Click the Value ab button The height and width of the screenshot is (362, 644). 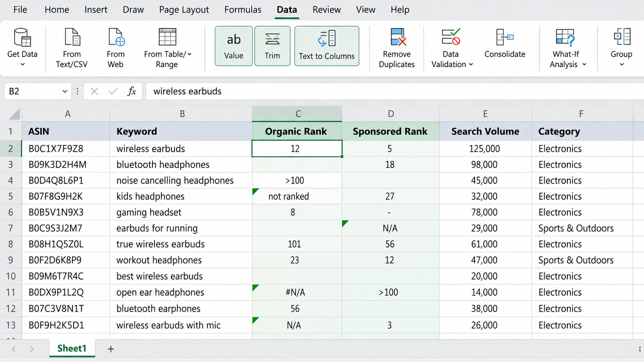click(x=234, y=46)
